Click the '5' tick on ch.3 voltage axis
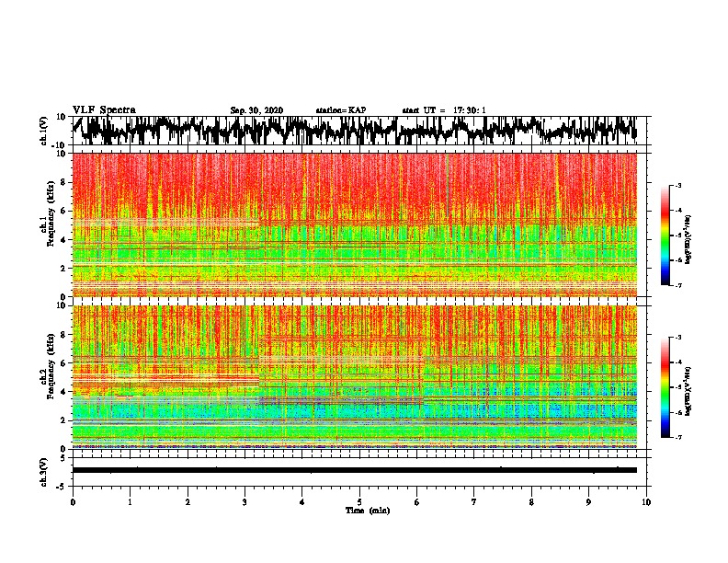This screenshot has height=563, width=728. point(63,458)
